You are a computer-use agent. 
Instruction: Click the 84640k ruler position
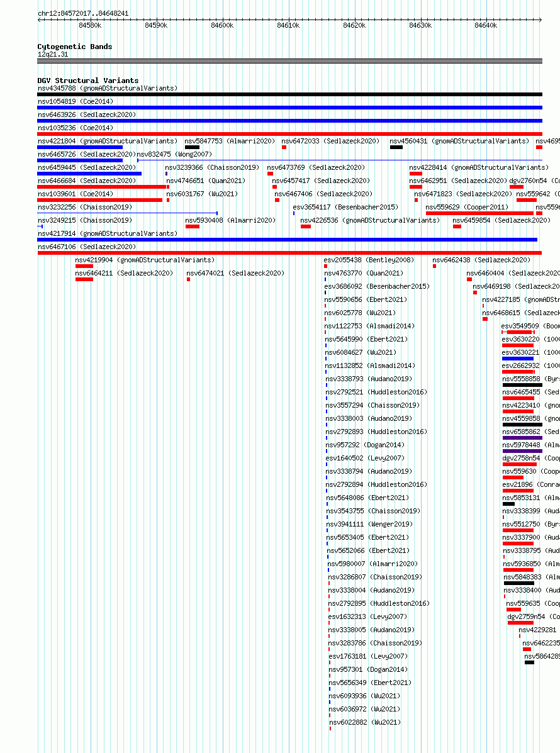pos(486,25)
